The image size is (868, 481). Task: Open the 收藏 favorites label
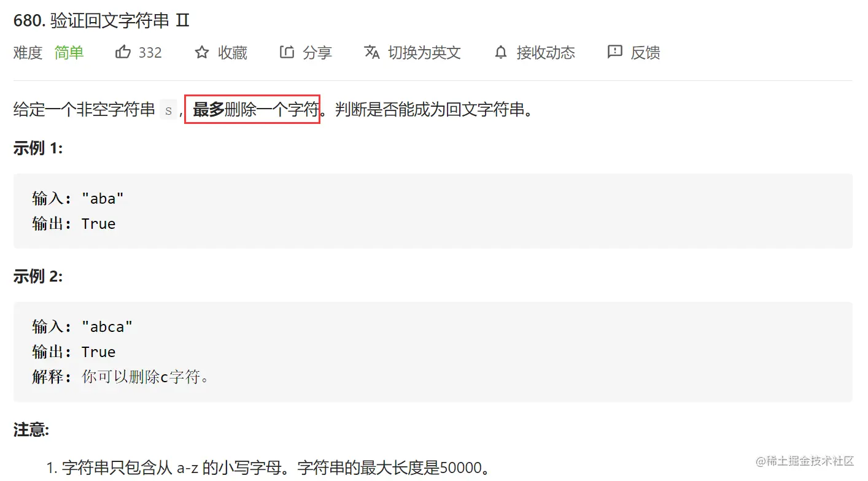click(x=233, y=53)
